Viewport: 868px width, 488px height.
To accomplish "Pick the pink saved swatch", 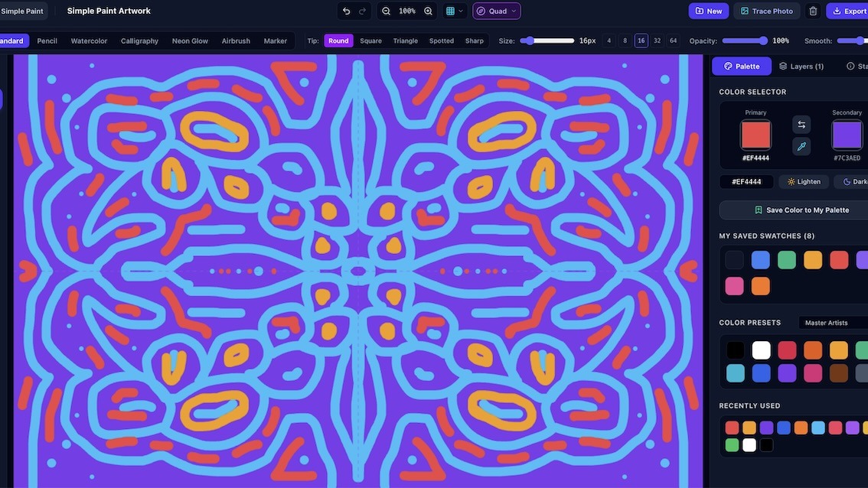I will [735, 286].
